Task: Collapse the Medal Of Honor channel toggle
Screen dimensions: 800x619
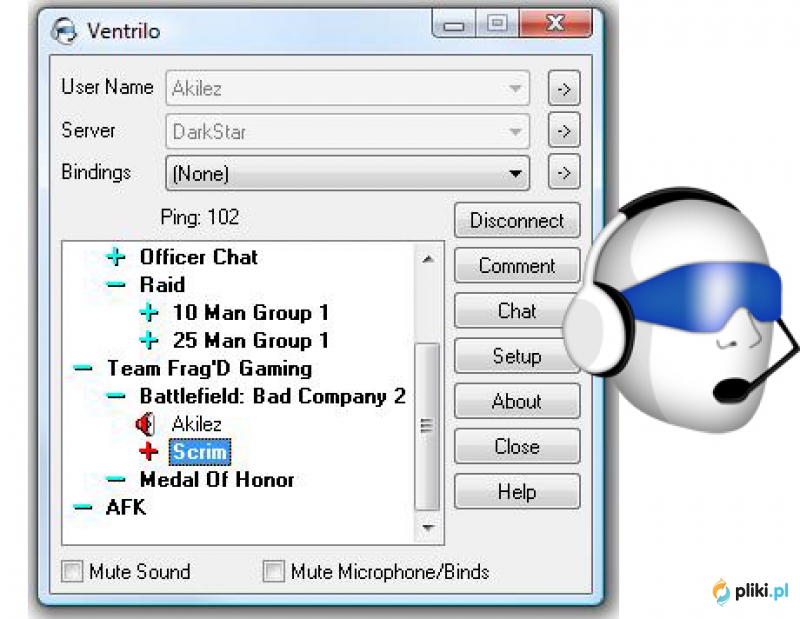Action: pos(116,479)
